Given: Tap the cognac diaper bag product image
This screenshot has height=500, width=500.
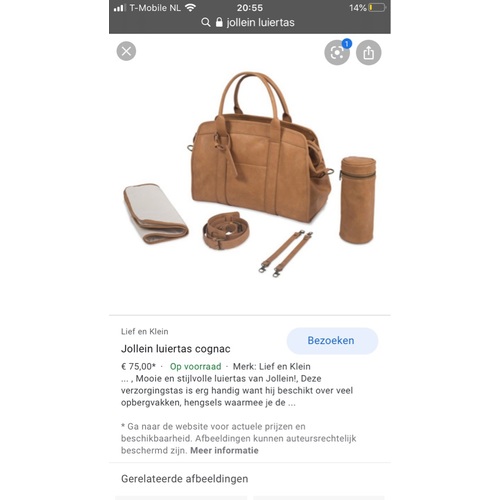Looking at the screenshot, I should [250, 174].
